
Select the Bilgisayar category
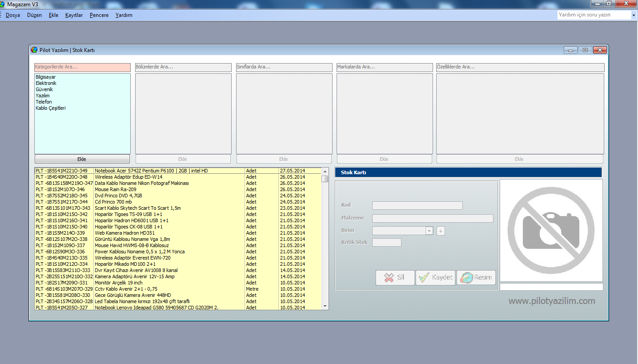[x=46, y=77]
